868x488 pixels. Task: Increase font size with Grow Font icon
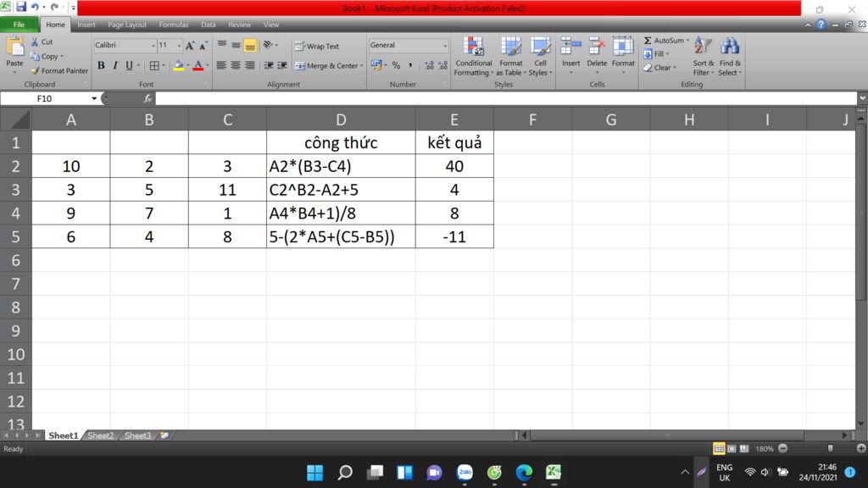190,46
